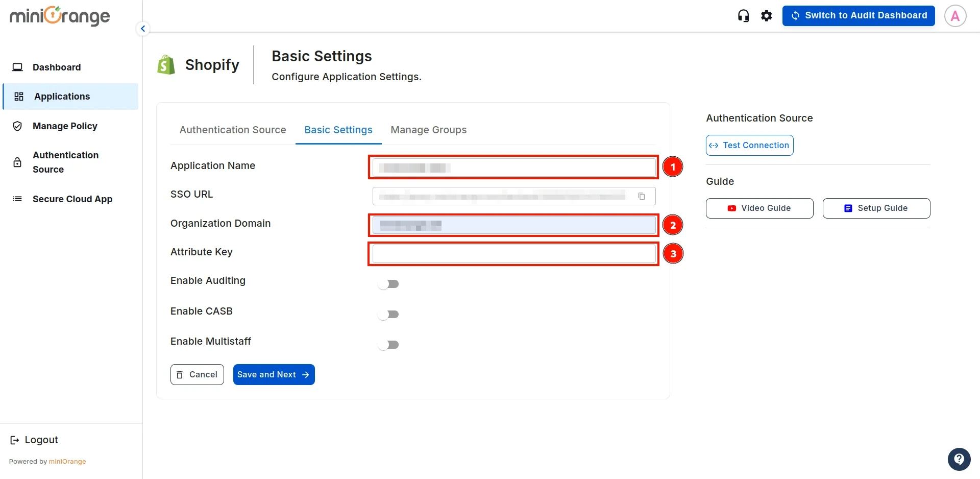Open the Dashboard sidebar icon
Screen dimensions: 980x479
click(18, 67)
